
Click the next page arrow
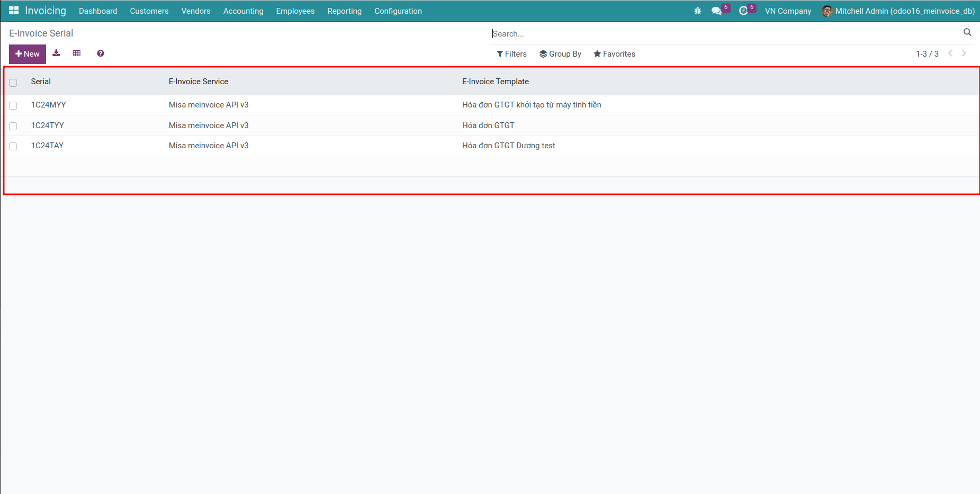(x=964, y=53)
